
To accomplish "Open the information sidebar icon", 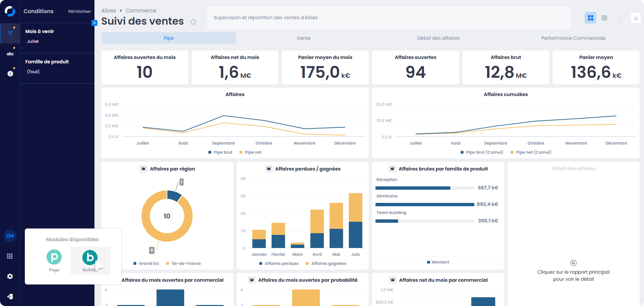I will tap(10, 73).
